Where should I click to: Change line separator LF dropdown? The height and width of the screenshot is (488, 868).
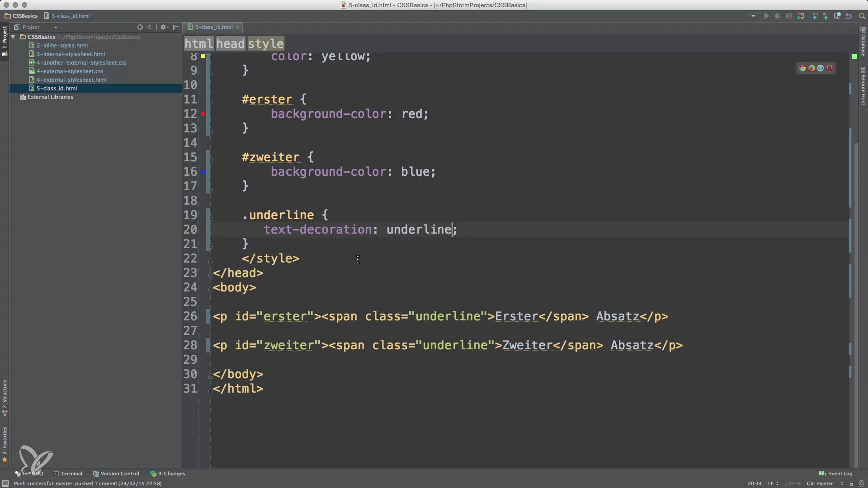[773, 483]
